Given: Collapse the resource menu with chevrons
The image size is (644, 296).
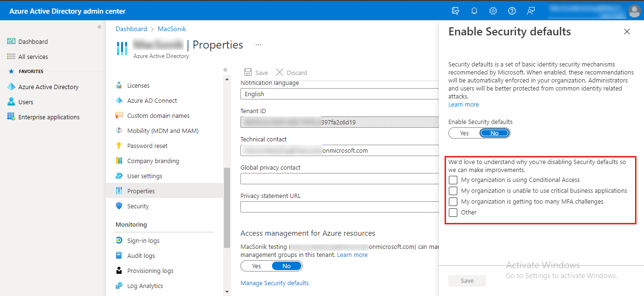Looking at the screenshot, I should 225,70.
